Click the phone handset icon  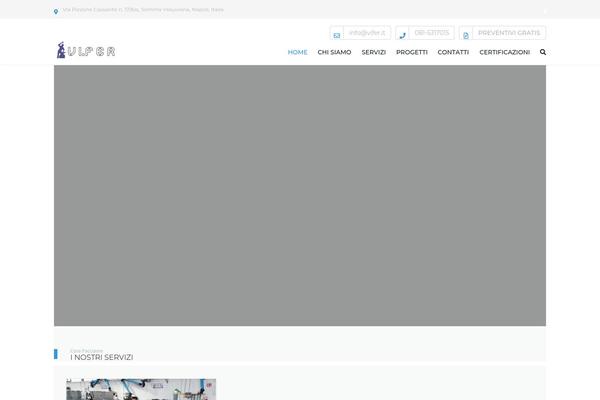coord(403,35)
